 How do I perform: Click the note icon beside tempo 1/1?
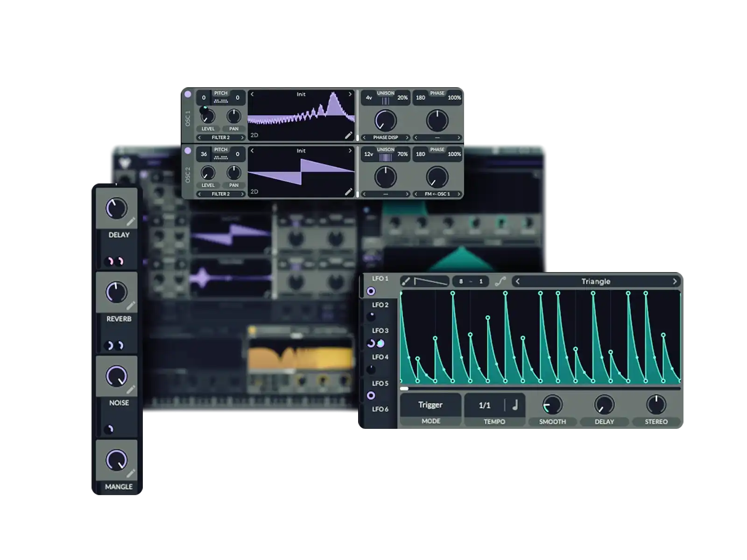[x=515, y=405]
